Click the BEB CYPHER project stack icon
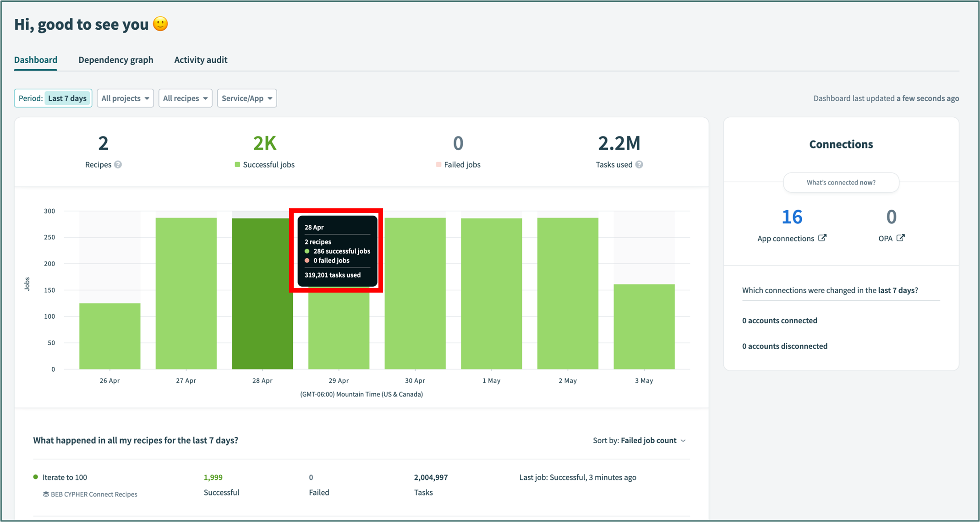980x522 pixels. click(46, 494)
